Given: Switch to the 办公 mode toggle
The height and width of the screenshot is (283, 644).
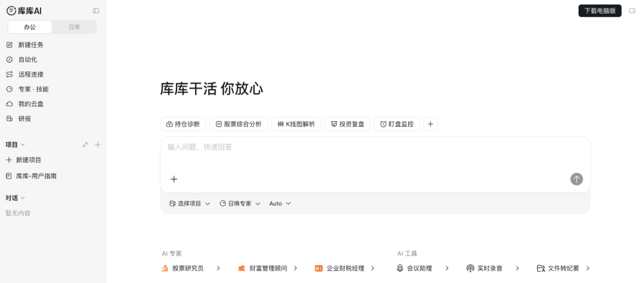Looking at the screenshot, I should tap(30, 27).
